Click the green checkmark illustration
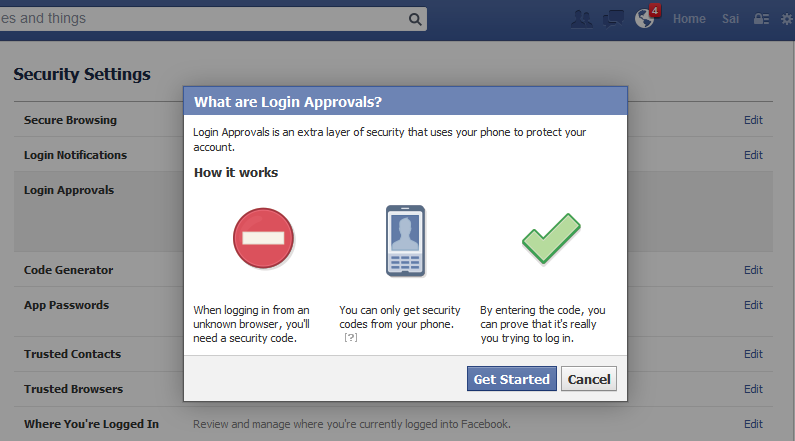This screenshot has height=441, width=795. (551, 238)
